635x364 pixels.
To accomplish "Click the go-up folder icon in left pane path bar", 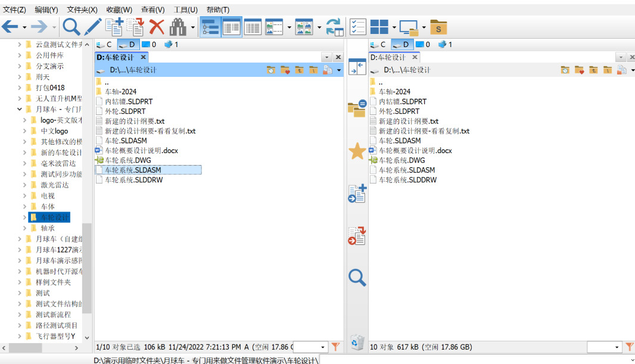I will click(x=299, y=70).
